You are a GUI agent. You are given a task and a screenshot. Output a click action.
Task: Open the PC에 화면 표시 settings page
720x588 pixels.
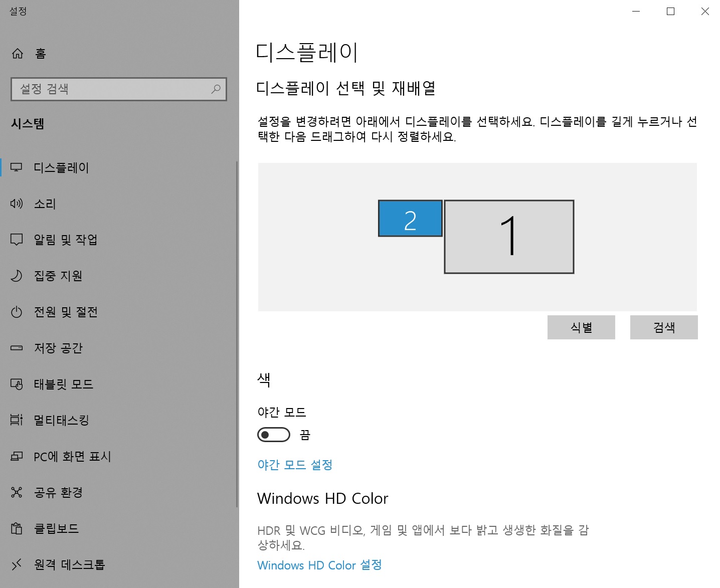72,456
